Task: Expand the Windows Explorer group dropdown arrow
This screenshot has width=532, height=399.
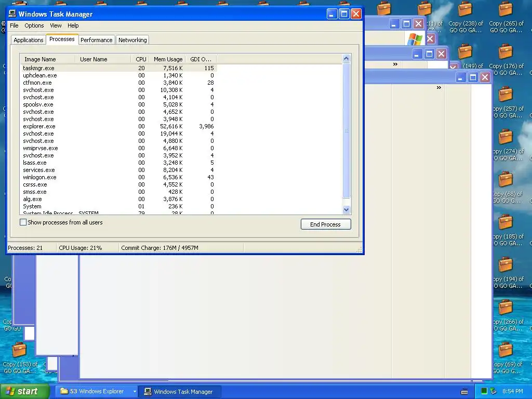Action: (135, 391)
